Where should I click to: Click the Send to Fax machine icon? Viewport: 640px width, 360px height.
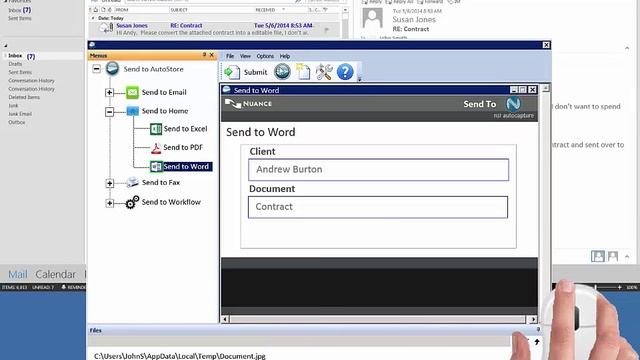[x=132, y=182]
